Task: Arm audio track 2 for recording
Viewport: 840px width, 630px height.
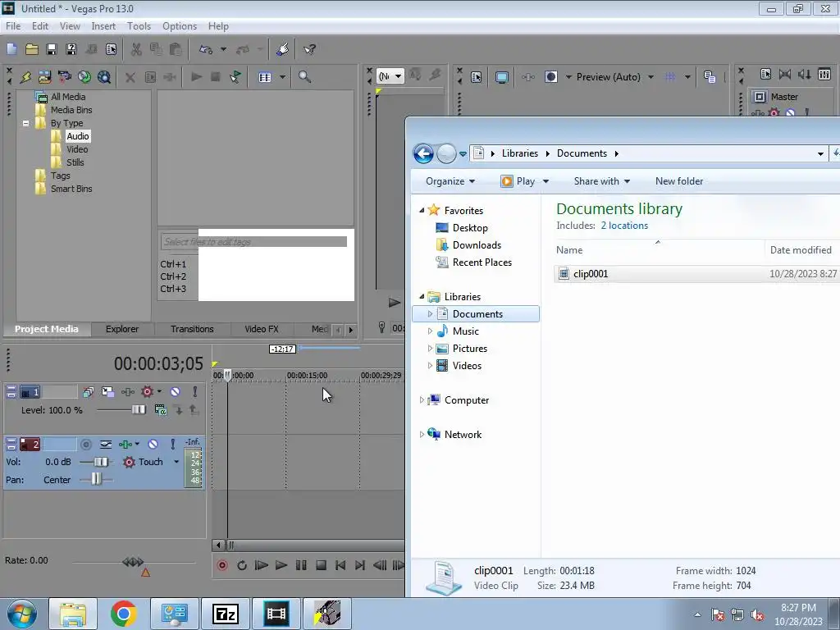Action: (85, 444)
